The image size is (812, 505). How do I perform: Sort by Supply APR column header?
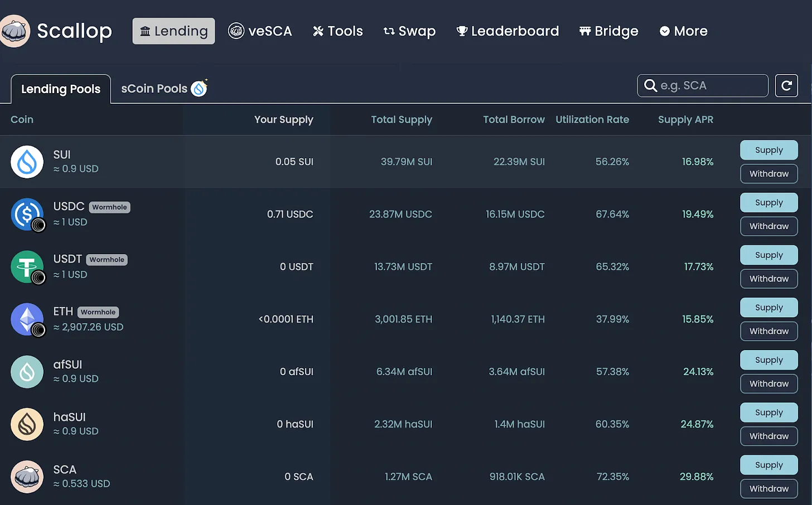click(685, 119)
